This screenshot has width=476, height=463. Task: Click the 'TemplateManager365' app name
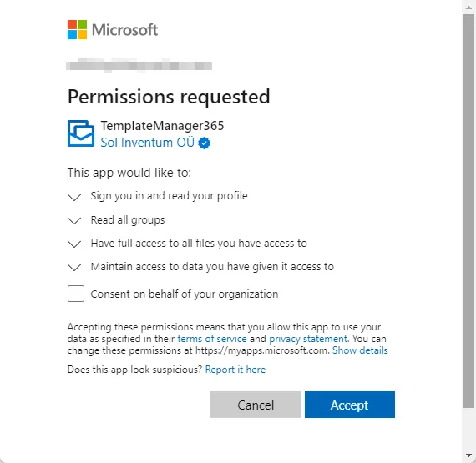(162, 126)
